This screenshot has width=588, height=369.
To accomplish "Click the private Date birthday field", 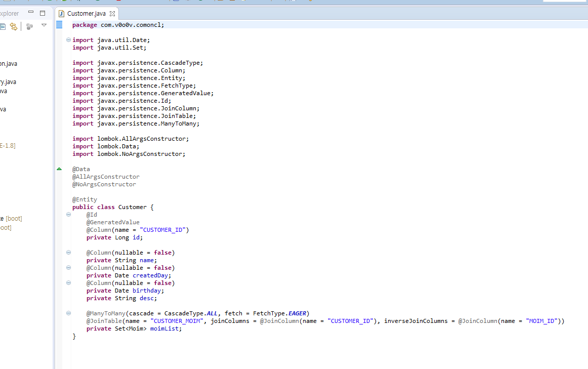I will [x=125, y=291].
